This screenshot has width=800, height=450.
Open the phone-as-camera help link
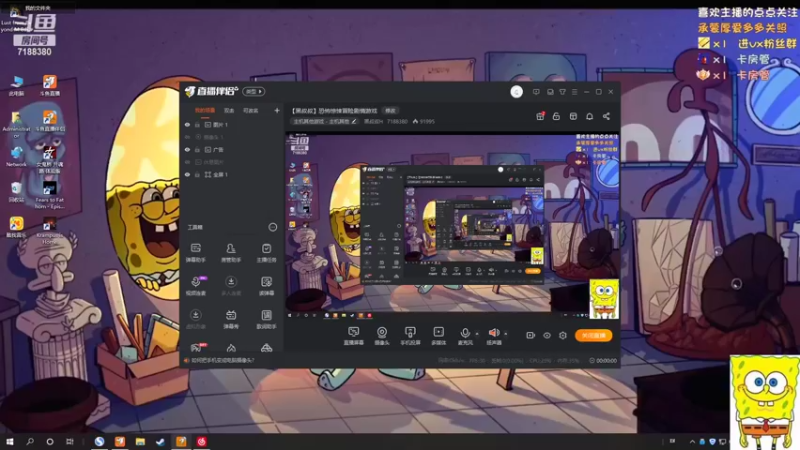[222, 360]
